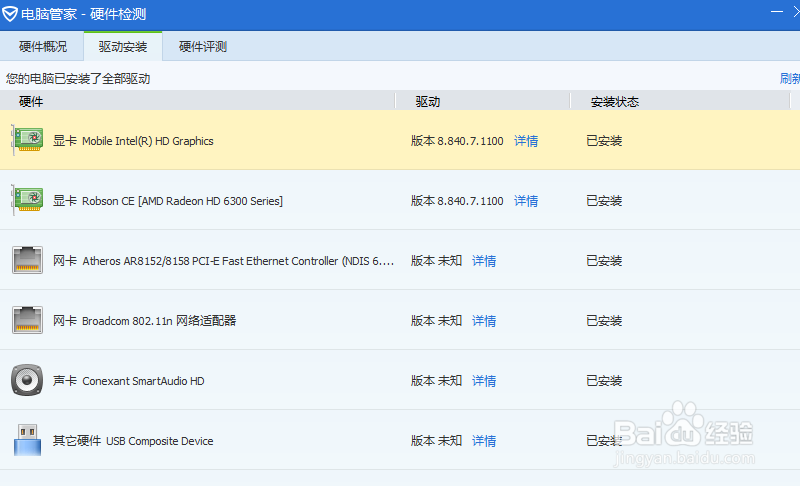
Task: Open 详情 for Mobile Intel HD Graphics
Action: [x=526, y=141]
